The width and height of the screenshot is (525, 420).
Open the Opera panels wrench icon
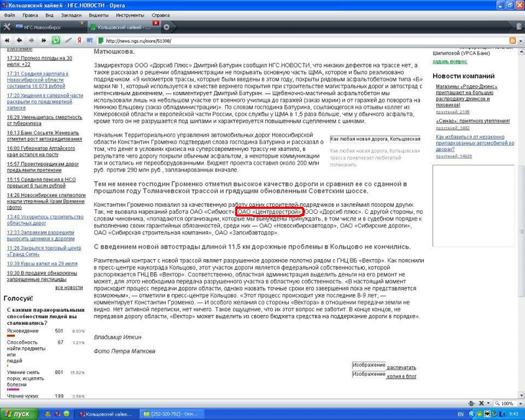click(x=7, y=27)
